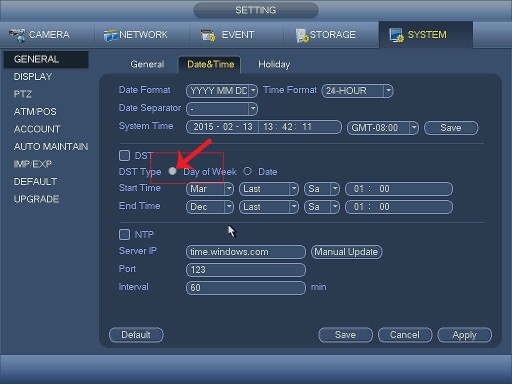This screenshot has width=512, height=384.
Task: Select Date DST type radio button
Action: (x=247, y=171)
